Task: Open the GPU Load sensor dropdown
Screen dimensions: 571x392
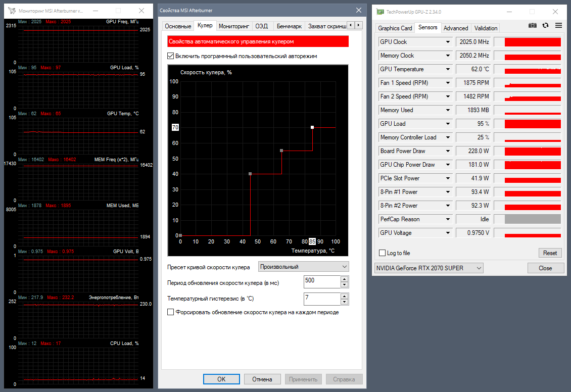Action: pos(448,124)
